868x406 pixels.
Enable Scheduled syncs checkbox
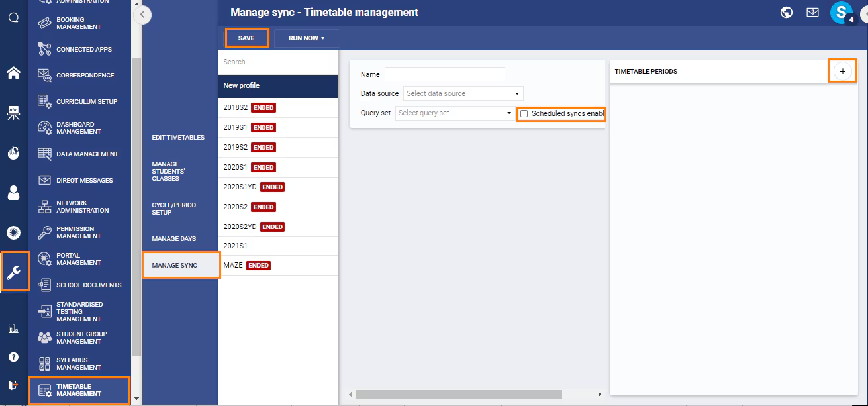tap(524, 113)
